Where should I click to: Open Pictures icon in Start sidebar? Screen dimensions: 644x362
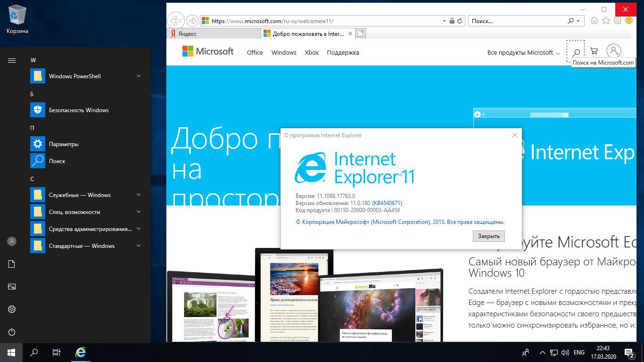pos(12,287)
